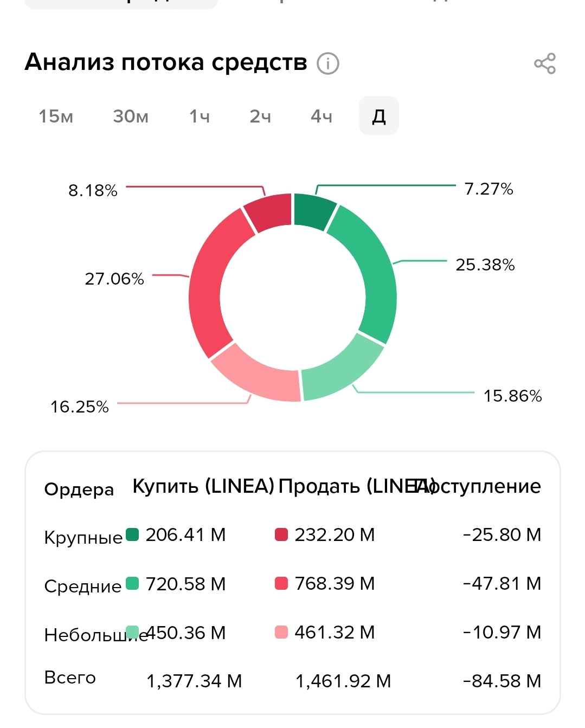Image resolution: width=585 pixels, height=728 pixels.
Task: Select the 15м timeframe tab
Action: click(x=56, y=116)
